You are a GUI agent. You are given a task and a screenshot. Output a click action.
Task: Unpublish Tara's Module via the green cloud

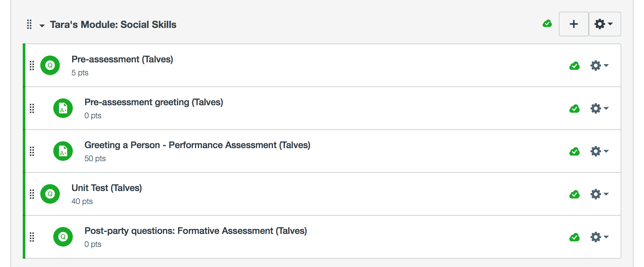547,24
